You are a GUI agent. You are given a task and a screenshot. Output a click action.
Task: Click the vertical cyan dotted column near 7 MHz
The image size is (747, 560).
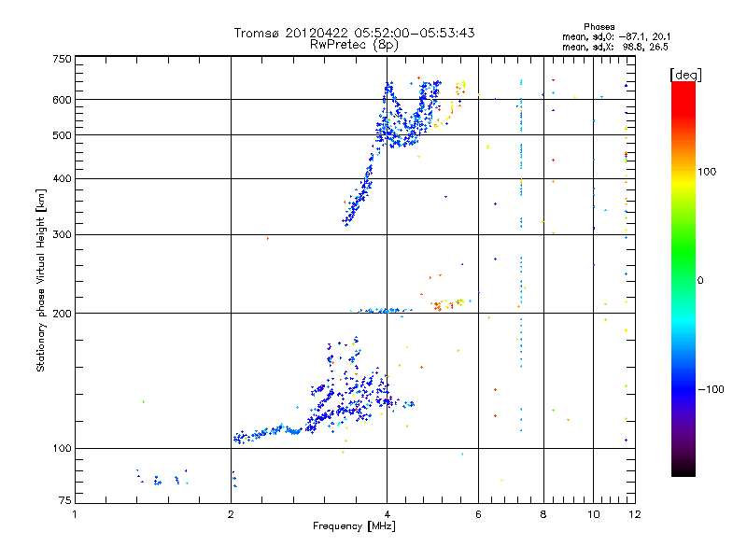pos(521,258)
